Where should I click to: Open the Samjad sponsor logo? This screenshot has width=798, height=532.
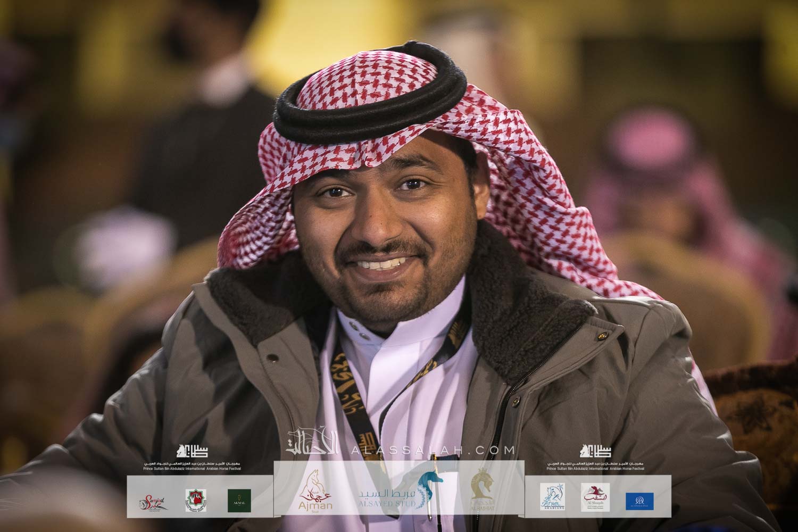click(x=151, y=500)
